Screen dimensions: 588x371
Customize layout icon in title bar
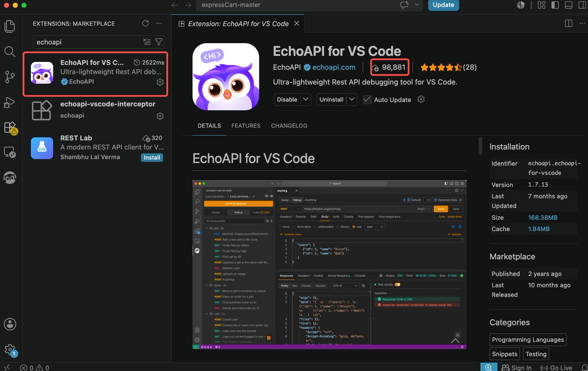click(x=541, y=5)
